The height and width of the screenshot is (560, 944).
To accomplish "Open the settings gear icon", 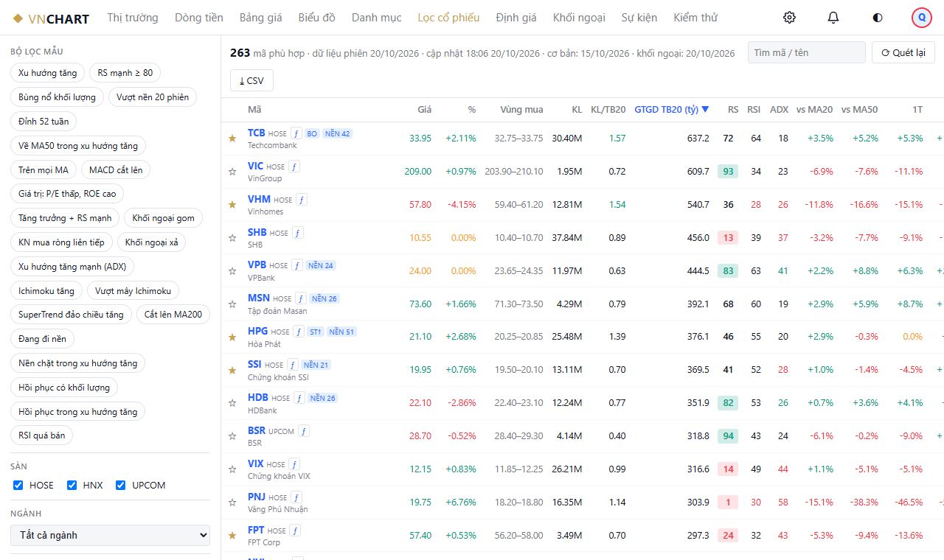I will tap(789, 18).
